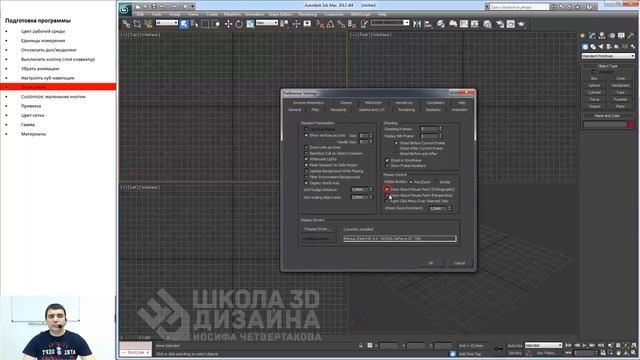Collapse the Name and Color rollout
This screenshot has width=640, height=360.
coord(608,116)
